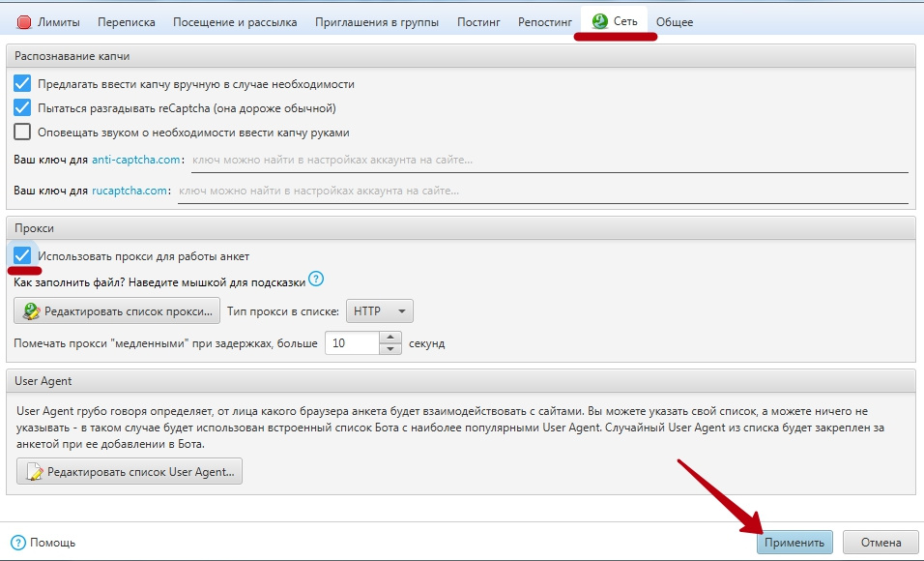The image size is (924, 561).
Task: Click the Отмена button
Action: pos(879,543)
